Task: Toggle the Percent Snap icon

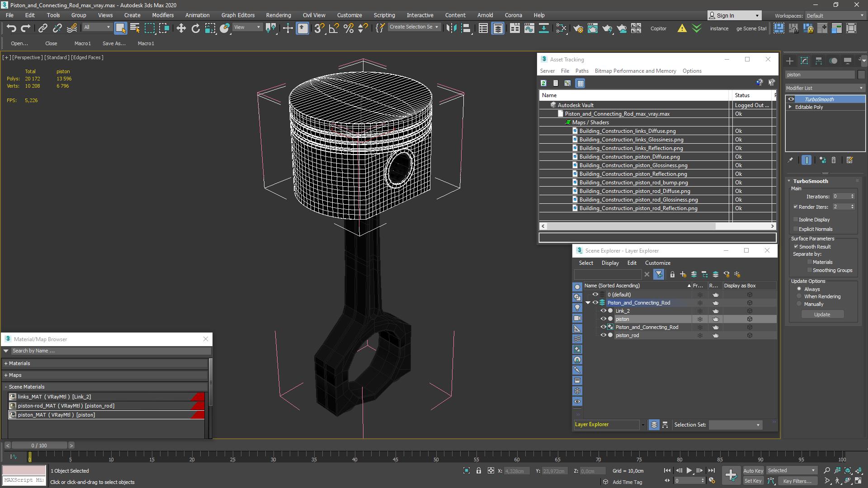Action: point(348,28)
